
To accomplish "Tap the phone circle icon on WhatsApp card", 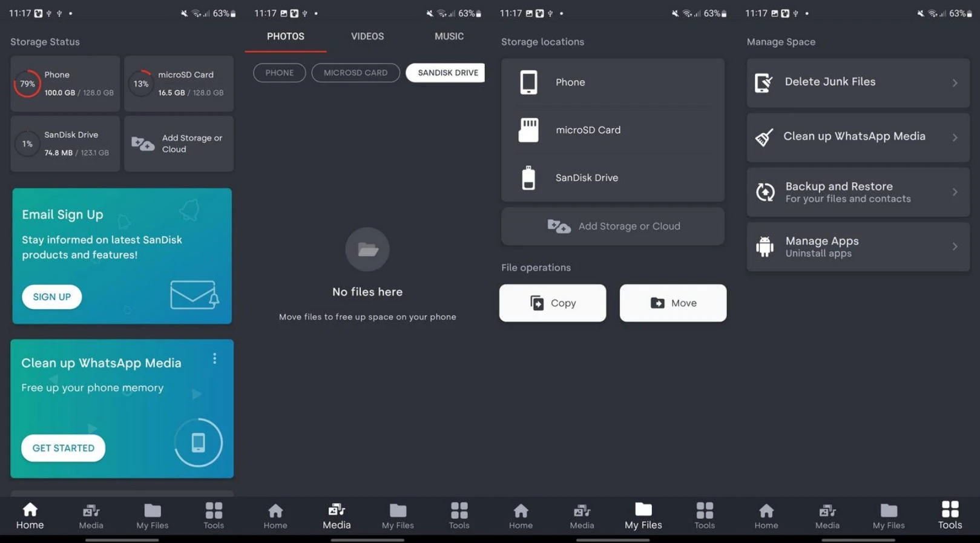I will (198, 443).
